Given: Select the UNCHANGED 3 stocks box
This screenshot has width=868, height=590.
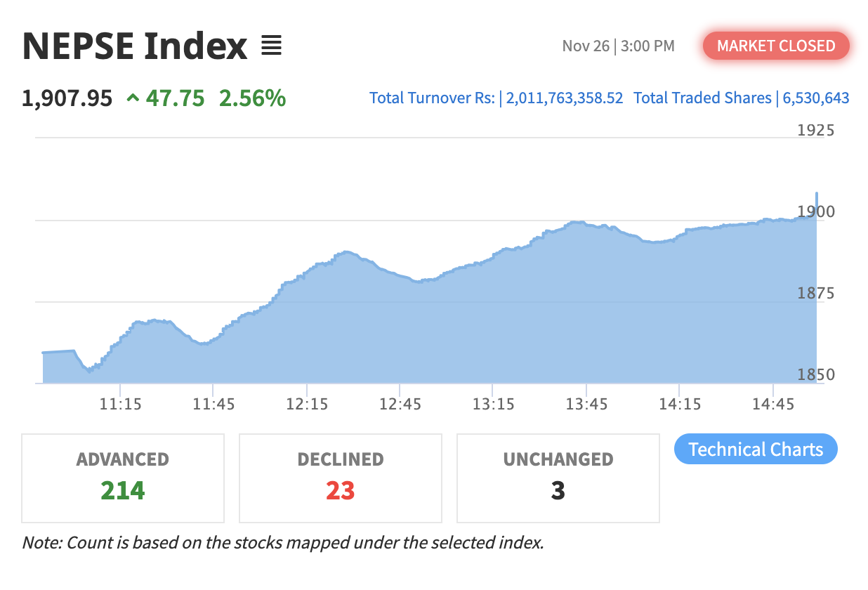Looking at the screenshot, I should 558,478.
